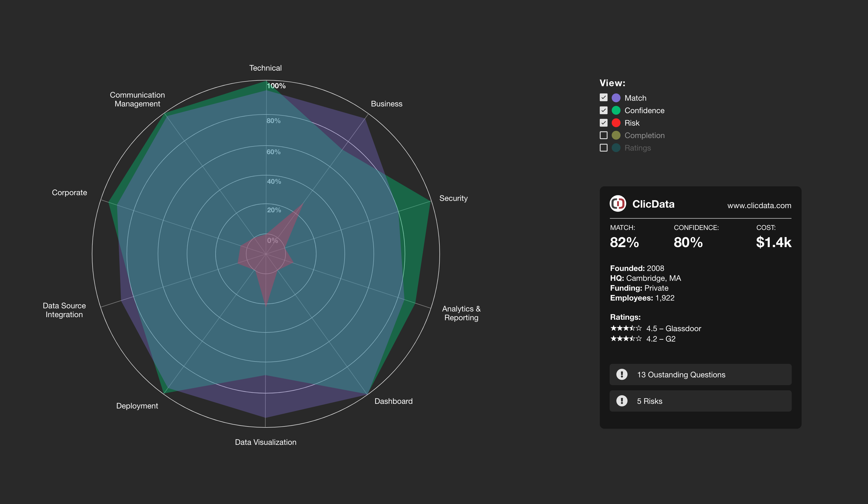The height and width of the screenshot is (504, 868).
Task: Click the 5 Risks warning icon
Action: point(622,401)
